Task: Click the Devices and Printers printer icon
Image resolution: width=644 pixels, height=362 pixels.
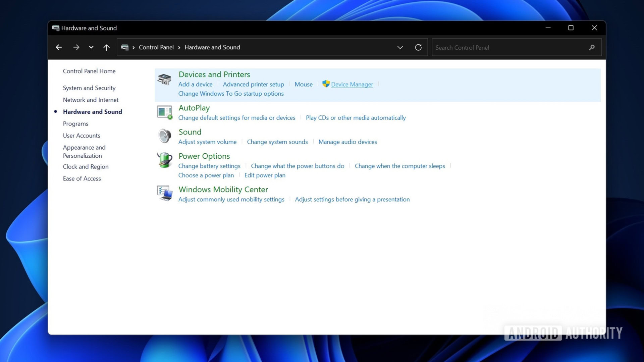Action: (165, 80)
